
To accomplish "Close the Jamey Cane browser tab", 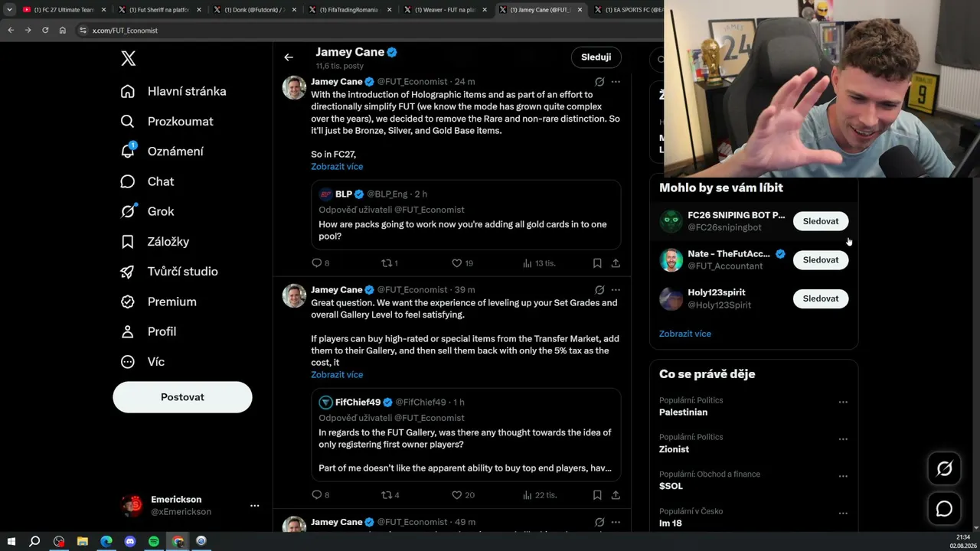I will click(579, 10).
